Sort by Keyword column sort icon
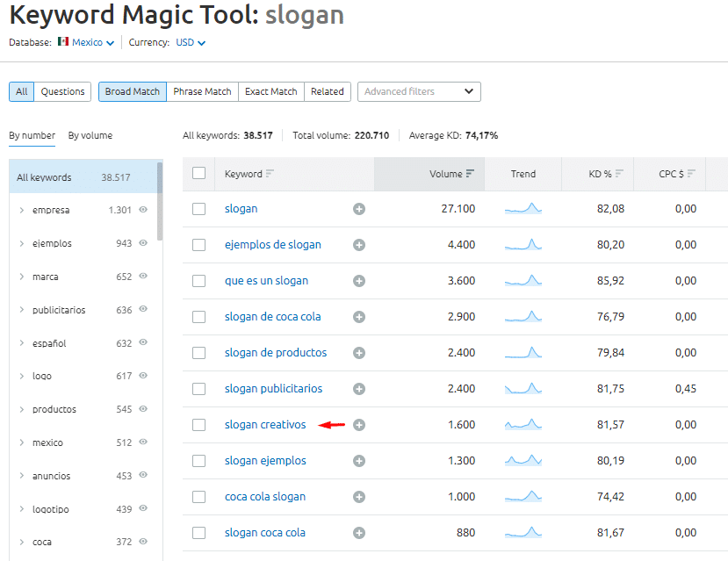Image resolution: width=728 pixels, height=561 pixels. (x=270, y=174)
